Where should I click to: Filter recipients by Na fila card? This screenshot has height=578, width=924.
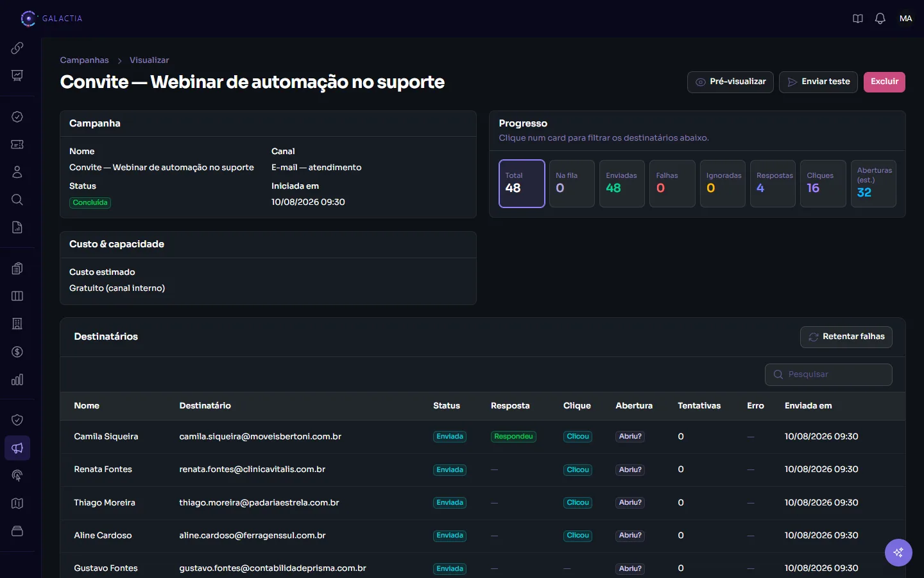coord(572,184)
